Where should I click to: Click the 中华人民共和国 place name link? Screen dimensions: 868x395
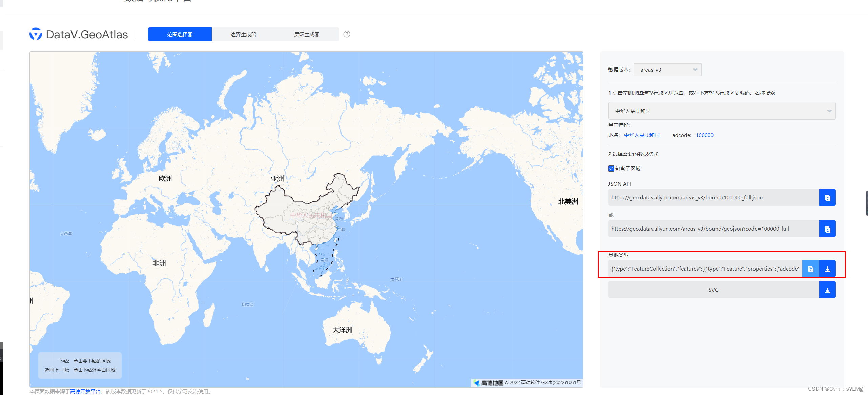tap(641, 135)
